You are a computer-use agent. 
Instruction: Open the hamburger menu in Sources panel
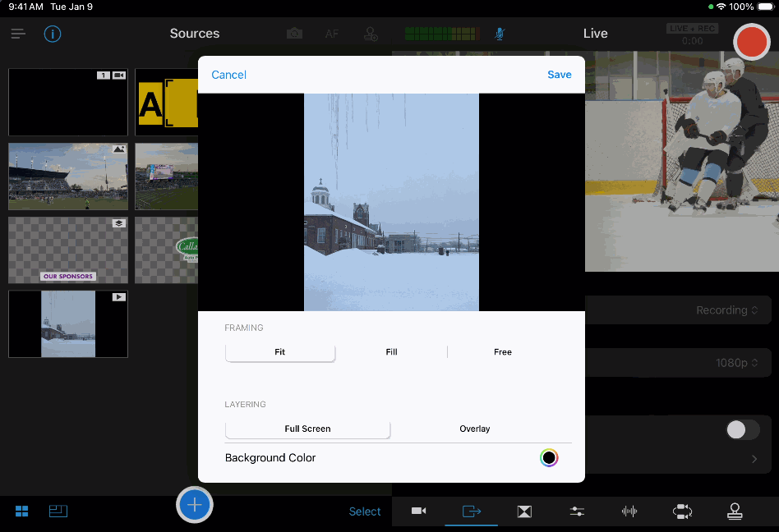(x=18, y=34)
